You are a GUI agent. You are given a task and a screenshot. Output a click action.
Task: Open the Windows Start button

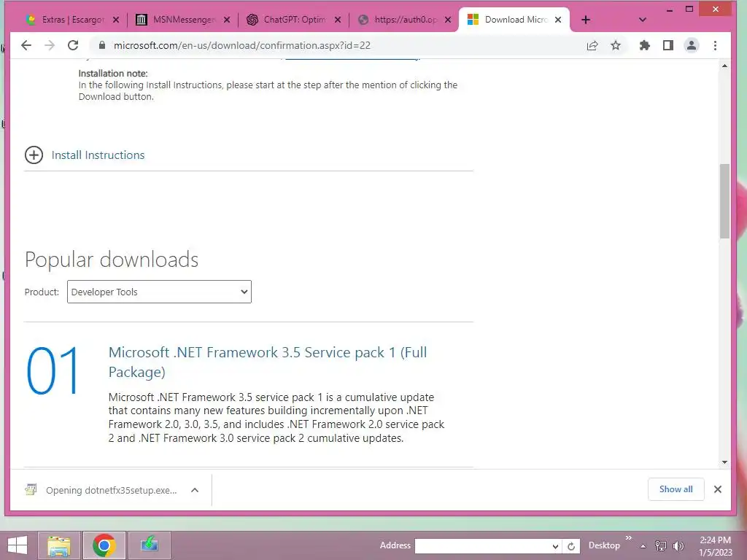(18, 545)
